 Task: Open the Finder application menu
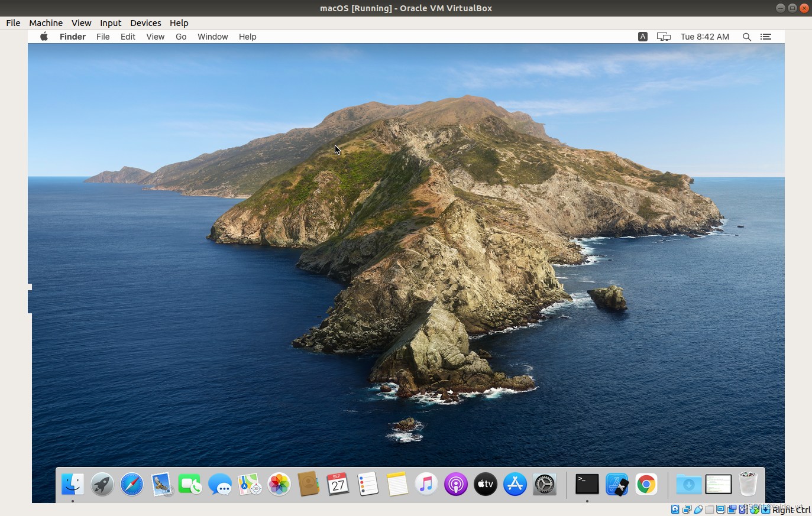click(73, 37)
